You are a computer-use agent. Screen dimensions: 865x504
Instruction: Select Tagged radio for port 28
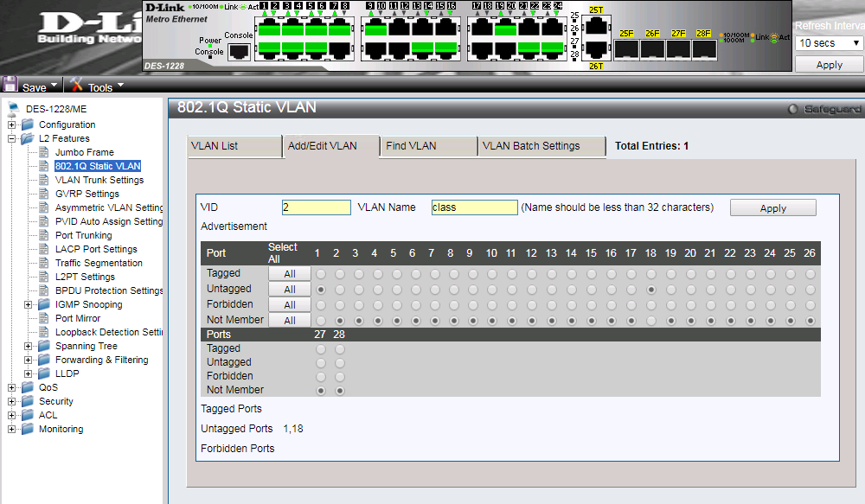pyautogui.click(x=340, y=349)
